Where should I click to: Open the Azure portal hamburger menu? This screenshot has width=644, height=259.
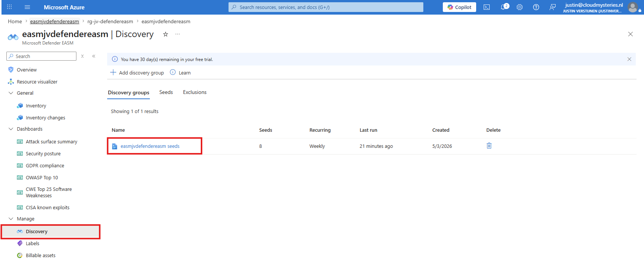point(27,7)
